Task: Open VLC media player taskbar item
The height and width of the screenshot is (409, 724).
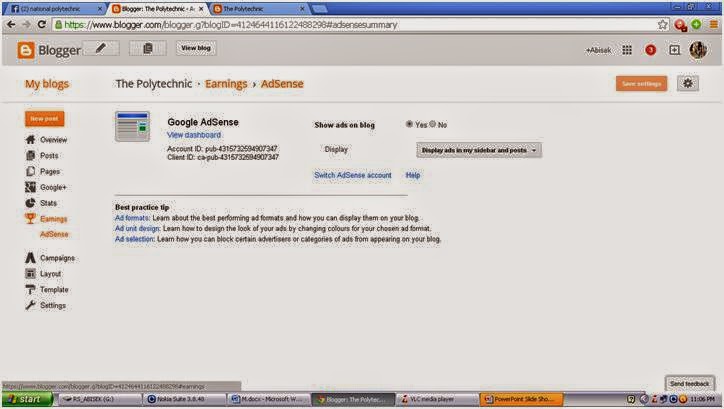Action: (436, 399)
